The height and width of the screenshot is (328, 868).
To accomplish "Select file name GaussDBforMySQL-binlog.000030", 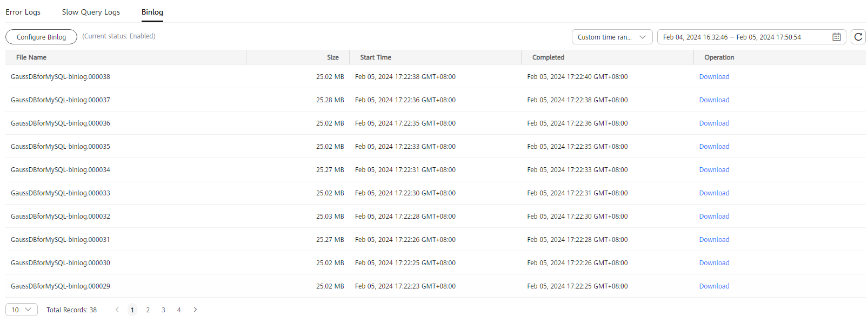I will 61,263.
